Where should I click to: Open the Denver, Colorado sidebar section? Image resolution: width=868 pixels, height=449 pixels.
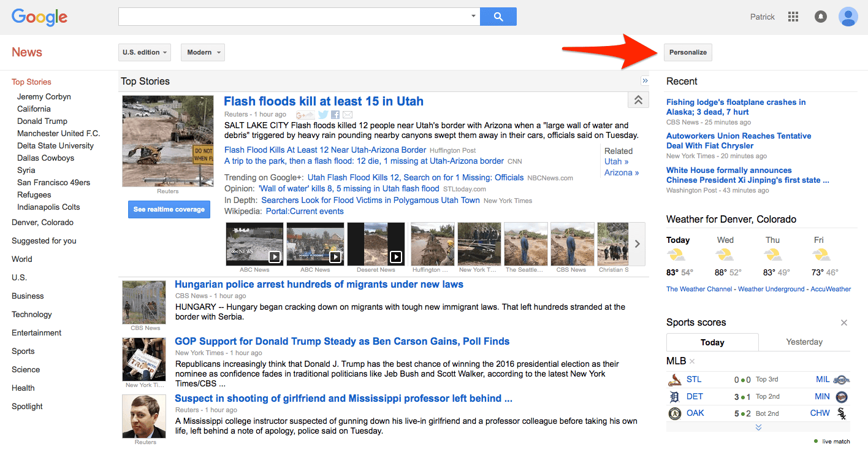tap(42, 223)
